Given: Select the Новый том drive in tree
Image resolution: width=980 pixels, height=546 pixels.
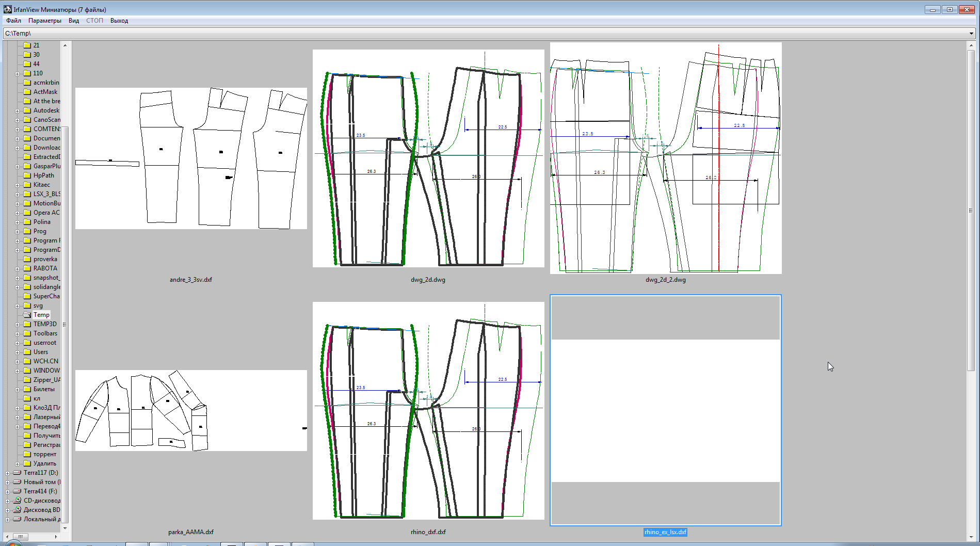Looking at the screenshot, I should 42,482.
